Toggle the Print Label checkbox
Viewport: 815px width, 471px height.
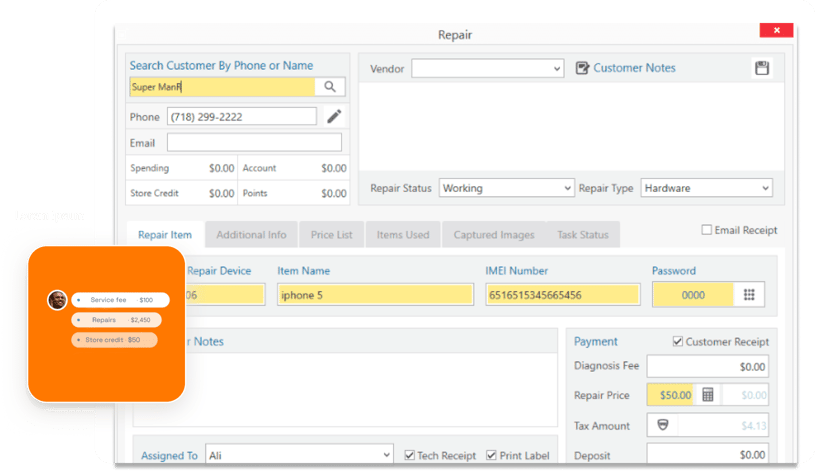pyautogui.click(x=492, y=455)
